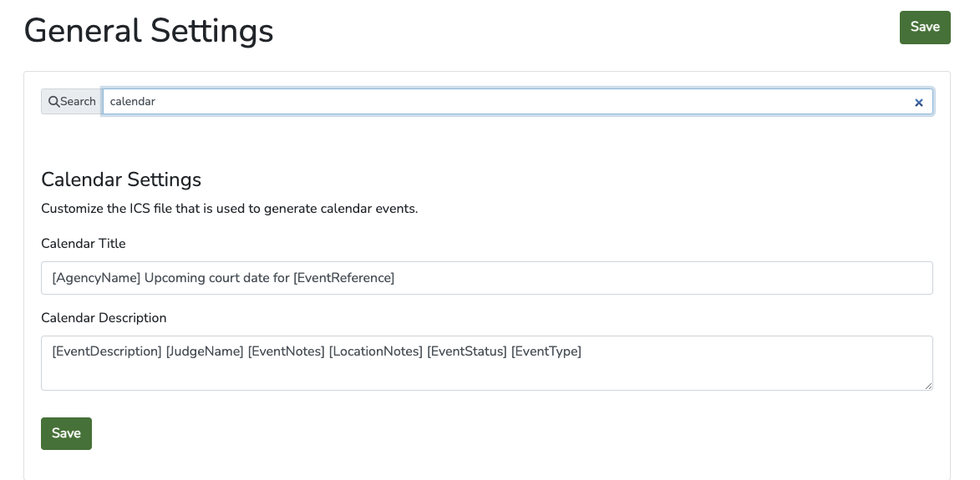This screenshot has width=980, height=480.
Task: Clear the search field with the X icon
Action: pos(919,103)
